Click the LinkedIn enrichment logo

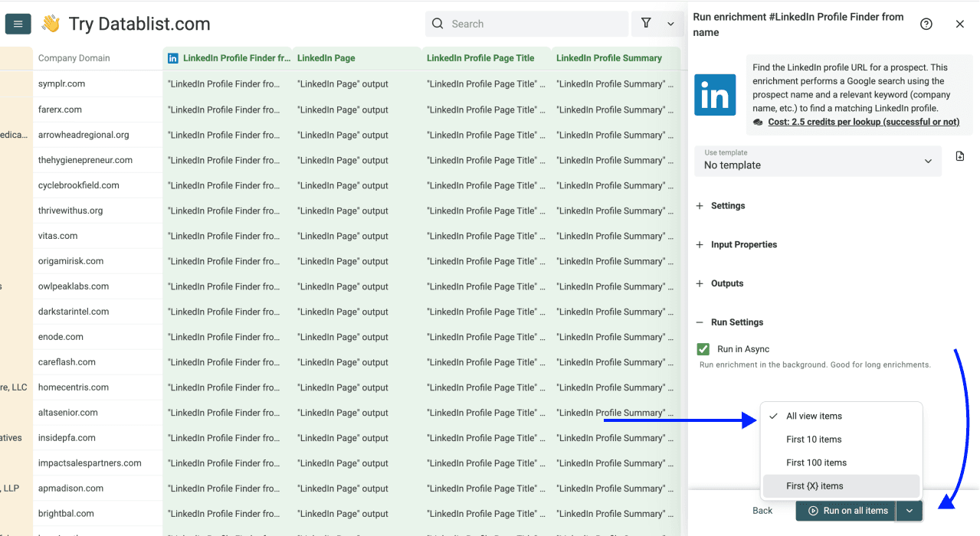(714, 95)
